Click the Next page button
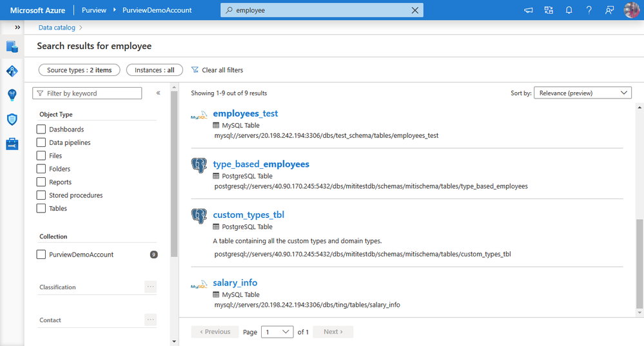This screenshot has width=644, height=346. (333, 332)
